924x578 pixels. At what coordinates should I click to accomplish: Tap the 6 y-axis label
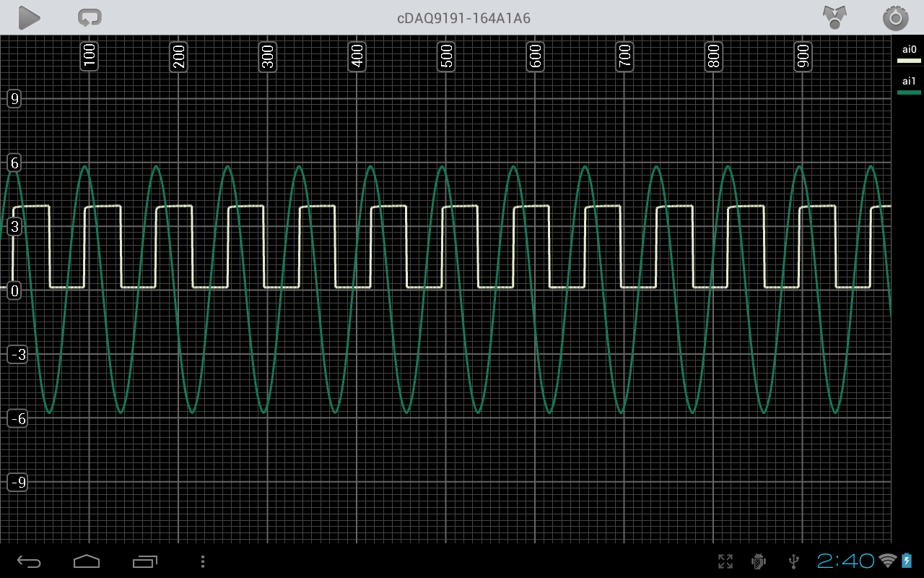[x=14, y=163]
